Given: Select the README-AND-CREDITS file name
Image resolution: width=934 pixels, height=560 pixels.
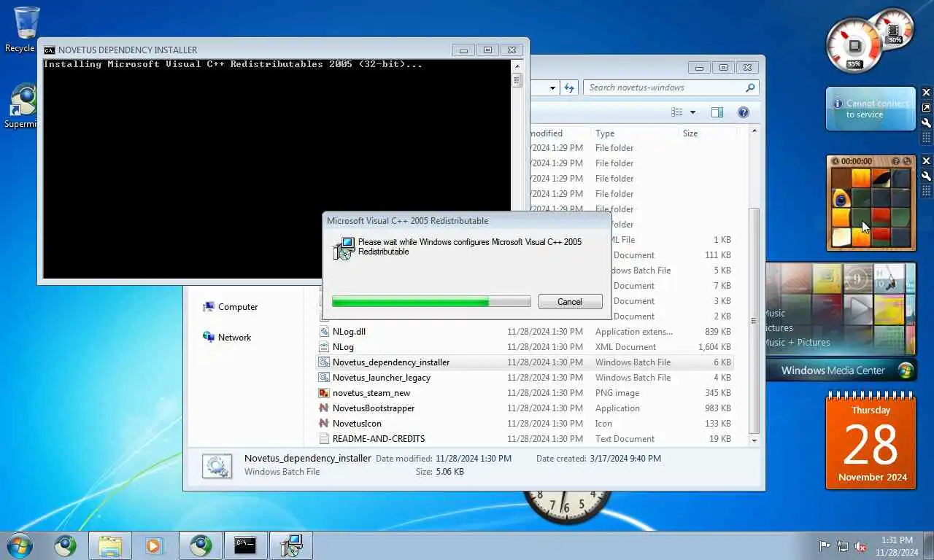Looking at the screenshot, I should [x=379, y=439].
